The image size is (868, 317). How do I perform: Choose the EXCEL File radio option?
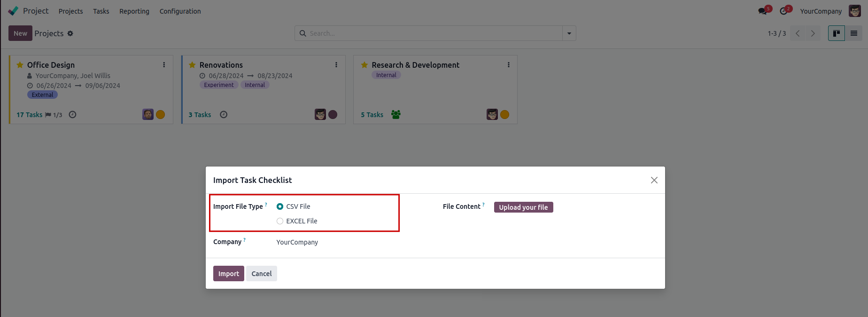(280, 221)
